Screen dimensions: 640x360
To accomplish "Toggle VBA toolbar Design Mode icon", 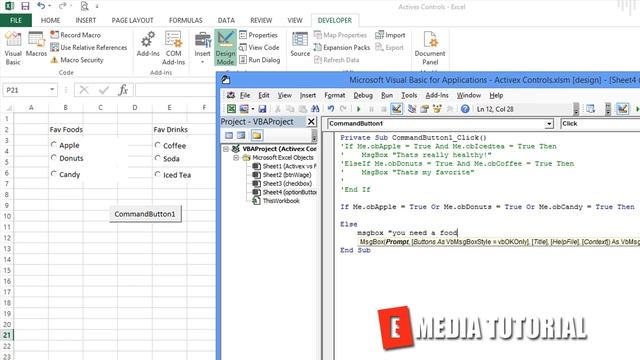I will click(396, 109).
